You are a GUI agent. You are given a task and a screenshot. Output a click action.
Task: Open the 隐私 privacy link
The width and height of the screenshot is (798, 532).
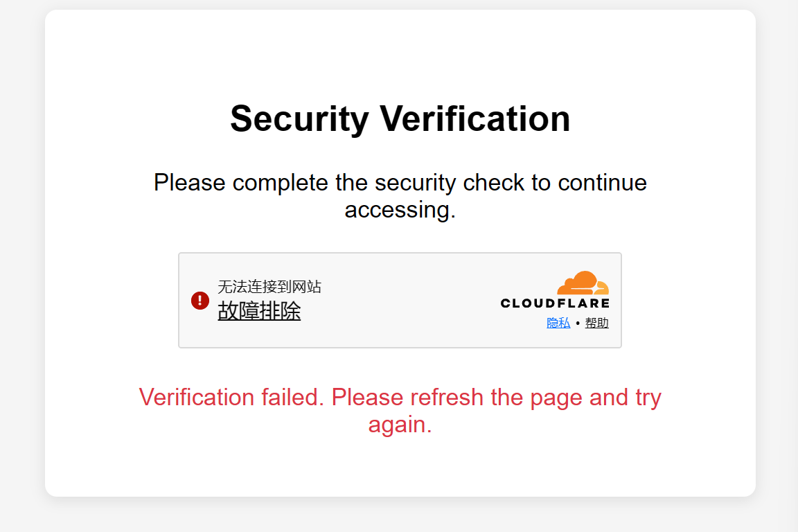(x=558, y=323)
